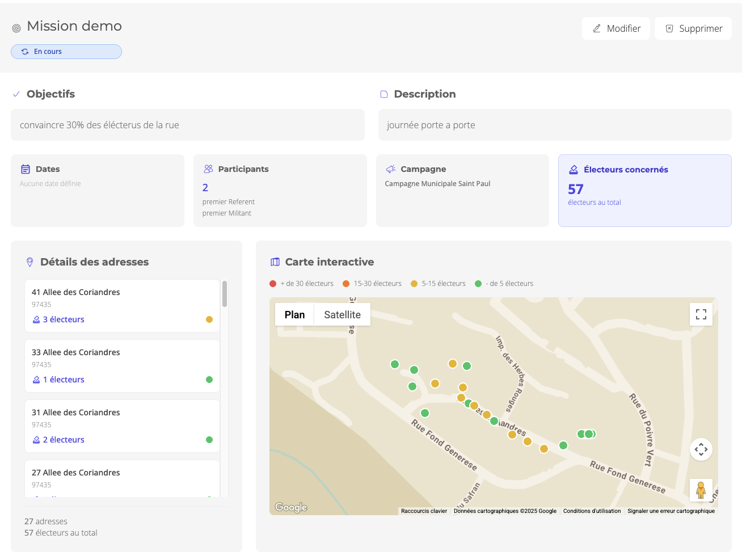Select the Plan map view
Screen dimensions: 742x560
click(x=294, y=315)
